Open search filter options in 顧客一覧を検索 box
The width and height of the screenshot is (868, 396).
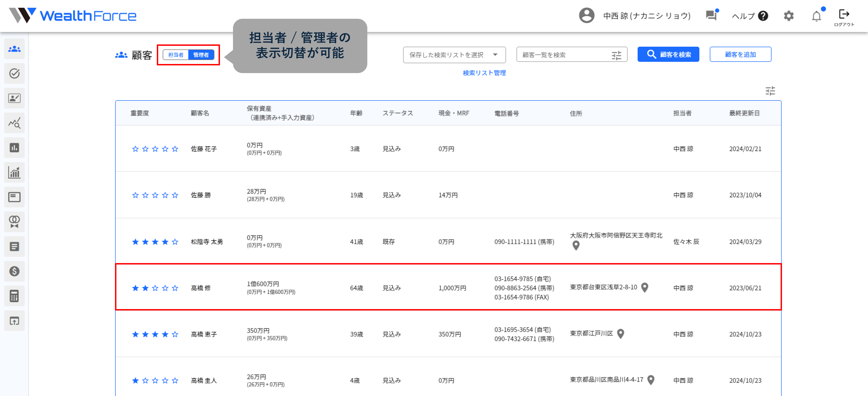click(x=616, y=55)
